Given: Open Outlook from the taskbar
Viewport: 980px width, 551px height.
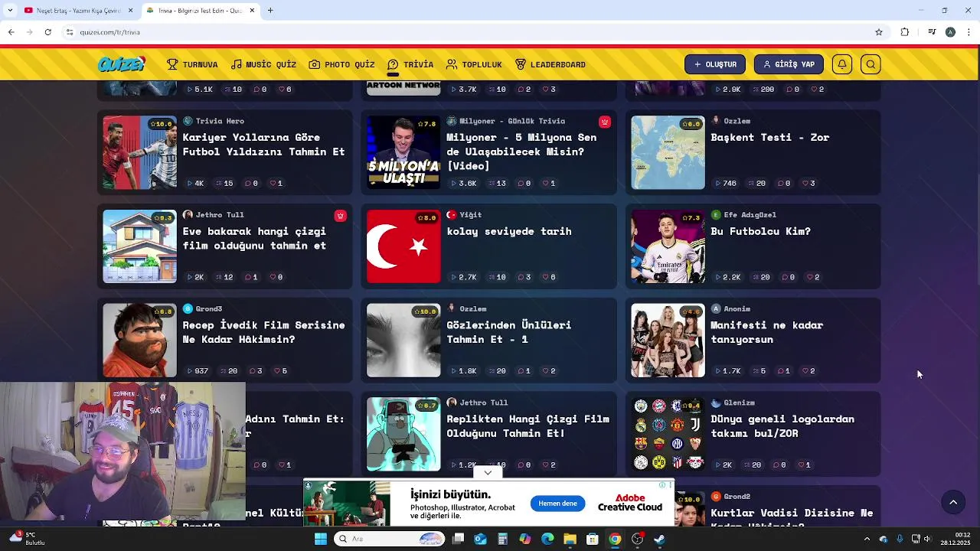Looking at the screenshot, I should tap(480, 539).
